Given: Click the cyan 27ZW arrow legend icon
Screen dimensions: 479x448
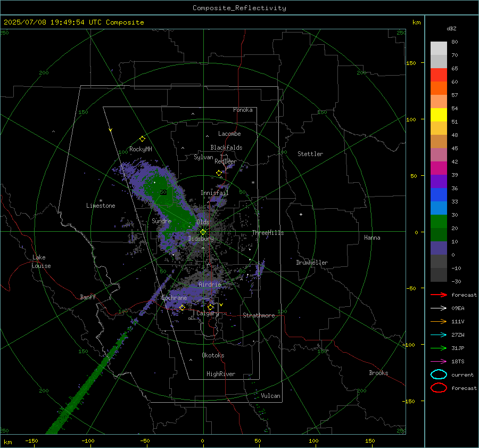Looking at the screenshot, I should (439, 335).
